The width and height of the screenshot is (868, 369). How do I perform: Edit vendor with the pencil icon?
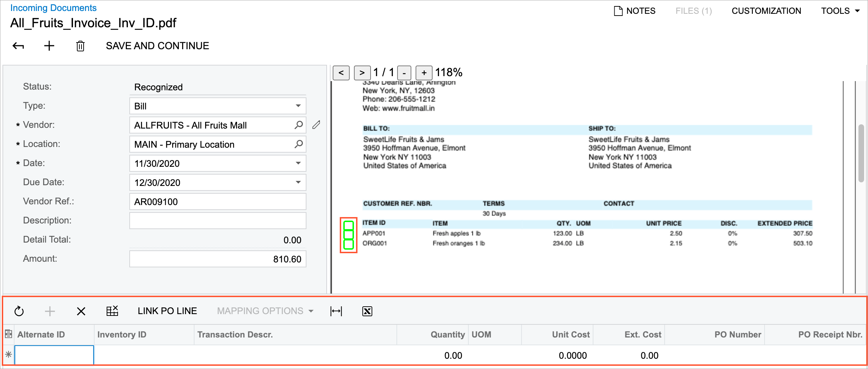[316, 125]
